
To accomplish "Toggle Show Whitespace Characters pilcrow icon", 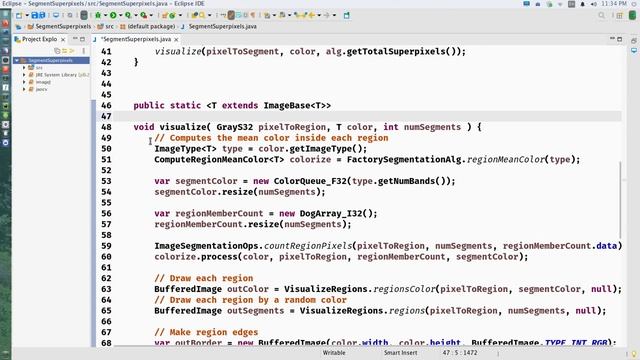I will (x=253, y=16).
